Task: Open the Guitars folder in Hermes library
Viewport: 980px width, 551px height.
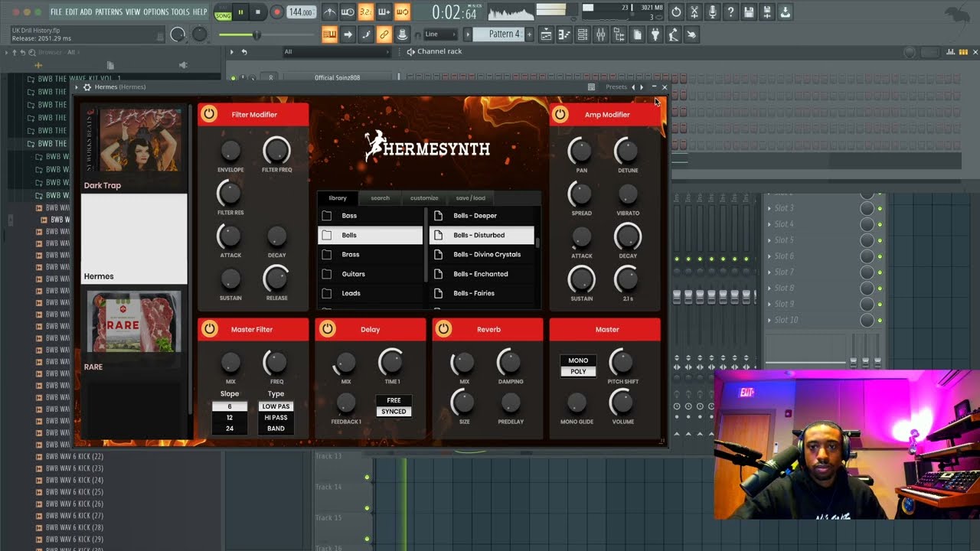Action: [x=370, y=274]
